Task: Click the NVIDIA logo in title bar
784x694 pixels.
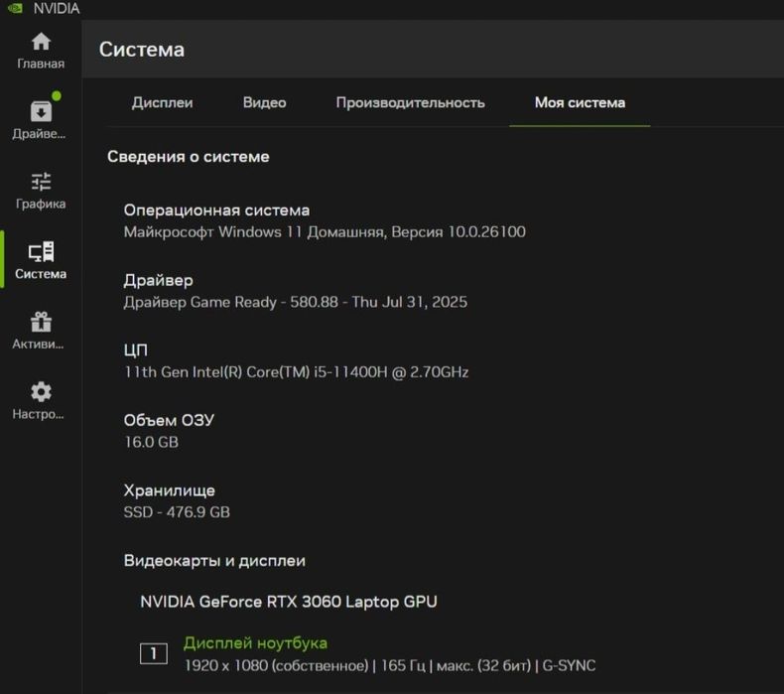Action: 15,8
